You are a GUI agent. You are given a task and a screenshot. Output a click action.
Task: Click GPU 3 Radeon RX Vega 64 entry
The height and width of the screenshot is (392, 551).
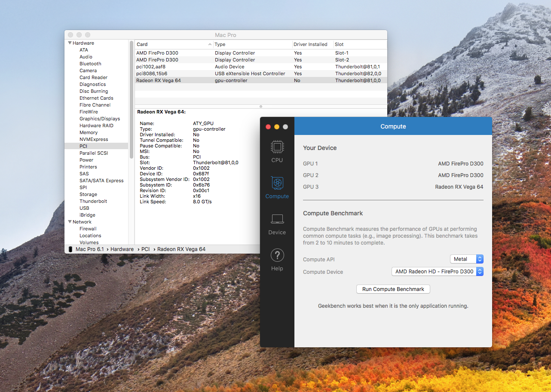(x=393, y=187)
